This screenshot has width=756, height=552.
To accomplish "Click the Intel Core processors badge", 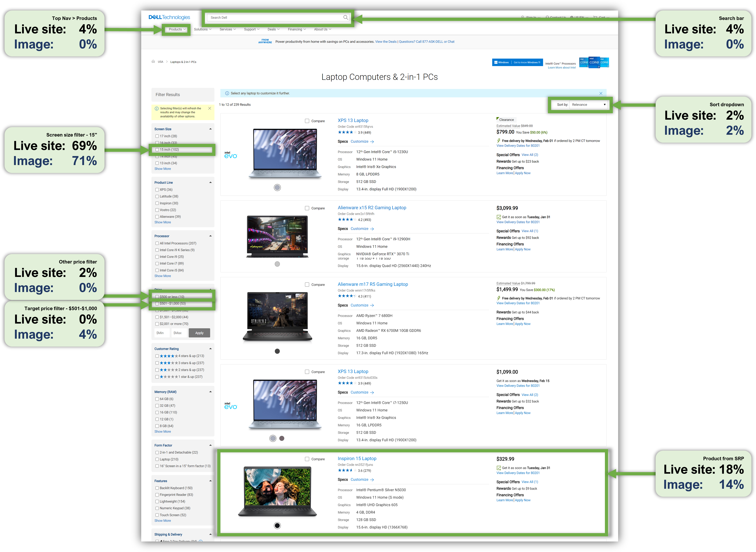I will tap(594, 62).
